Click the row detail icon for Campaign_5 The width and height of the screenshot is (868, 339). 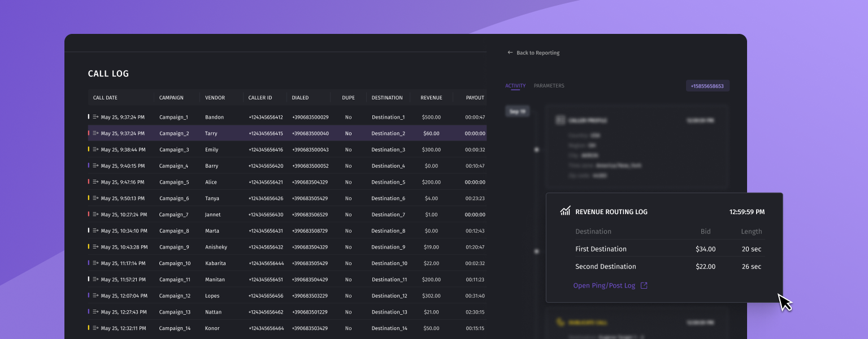tap(96, 182)
